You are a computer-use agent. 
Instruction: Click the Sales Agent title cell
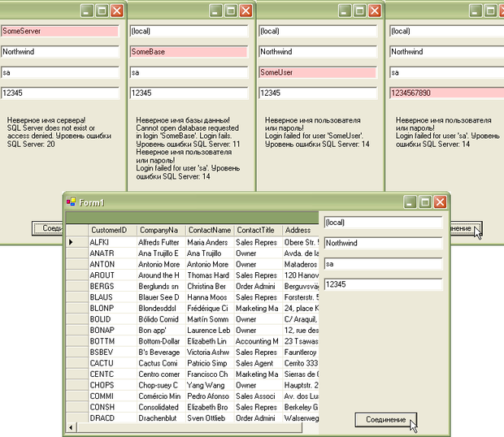(x=259, y=363)
